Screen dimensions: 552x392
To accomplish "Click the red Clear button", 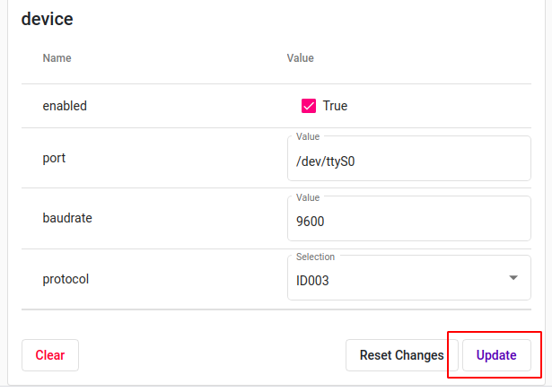I will [x=50, y=355].
